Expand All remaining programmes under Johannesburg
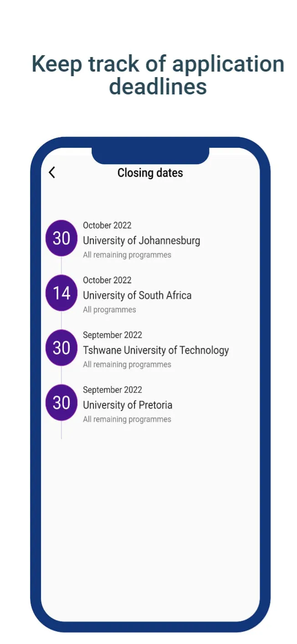Screen dimensions: 297x644 (127, 254)
